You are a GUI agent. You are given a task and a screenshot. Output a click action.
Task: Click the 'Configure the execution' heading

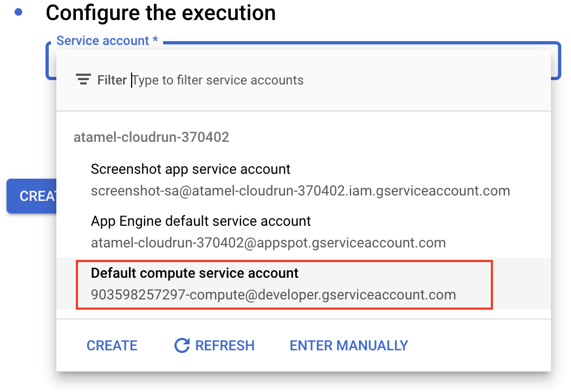click(x=161, y=13)
